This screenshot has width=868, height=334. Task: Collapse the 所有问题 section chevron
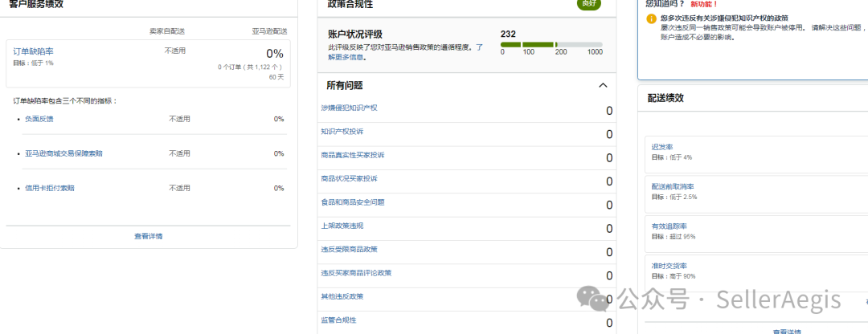pos(604,86)
